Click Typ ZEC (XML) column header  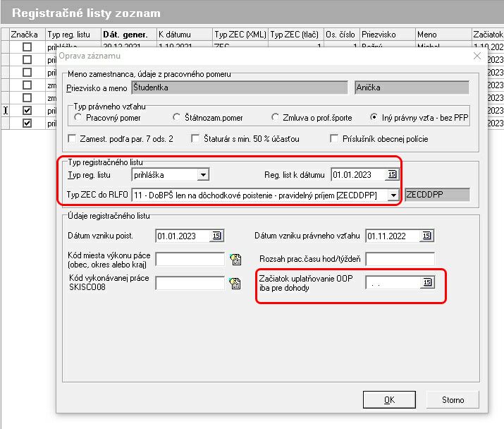pyautogui.click(x=240, y=35)
